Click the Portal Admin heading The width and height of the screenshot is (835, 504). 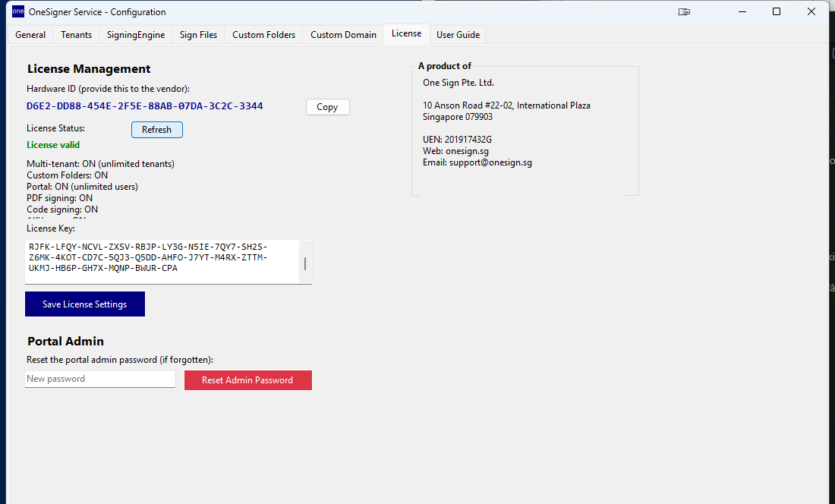(x=65, y=341)
